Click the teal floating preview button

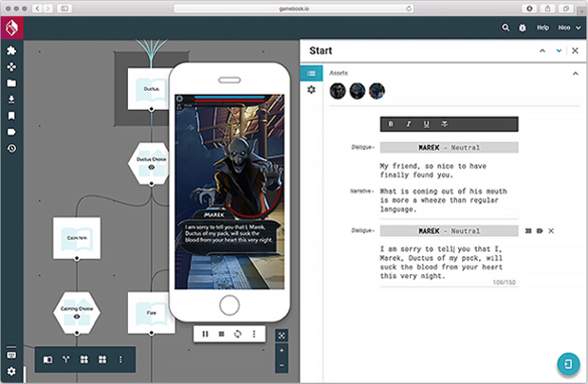[568, 364]
